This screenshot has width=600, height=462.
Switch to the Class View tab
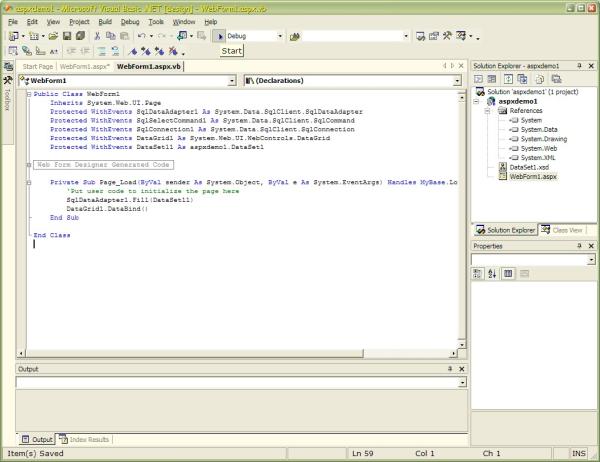(x=562, y=230)
